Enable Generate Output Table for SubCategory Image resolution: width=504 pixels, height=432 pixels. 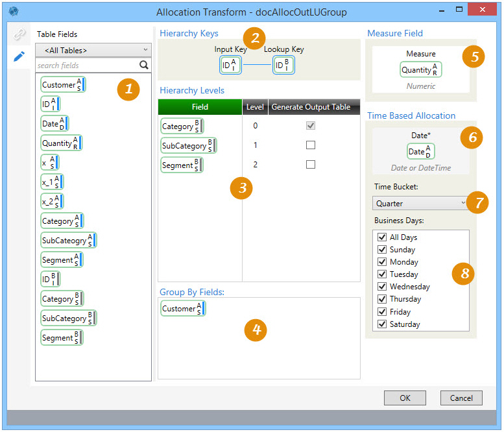coord(311,145)
